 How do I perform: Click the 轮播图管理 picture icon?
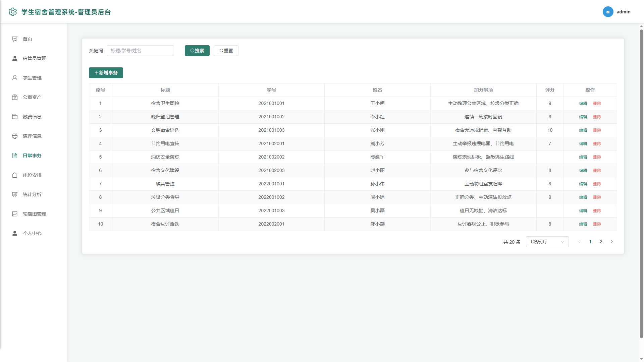(x=15, y=214)
